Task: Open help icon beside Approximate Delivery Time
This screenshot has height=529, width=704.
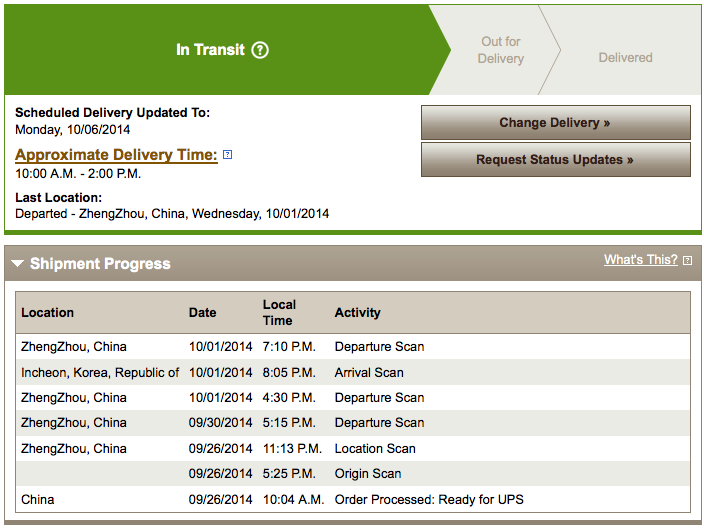Action: (228, 155)
